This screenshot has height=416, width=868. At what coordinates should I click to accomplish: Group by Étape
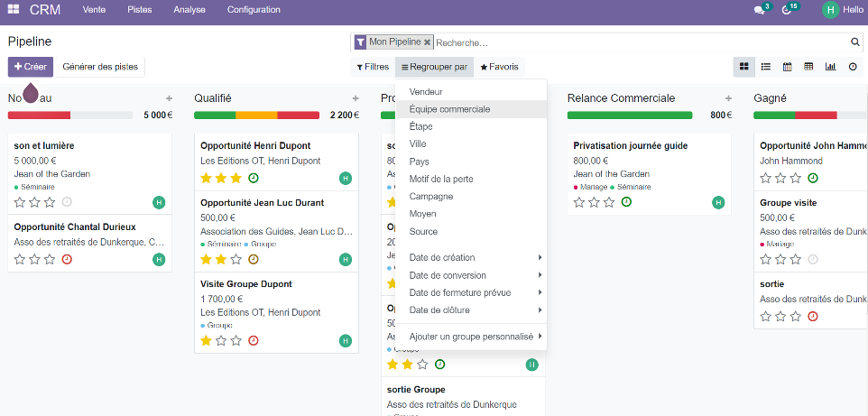coord(471,127)
